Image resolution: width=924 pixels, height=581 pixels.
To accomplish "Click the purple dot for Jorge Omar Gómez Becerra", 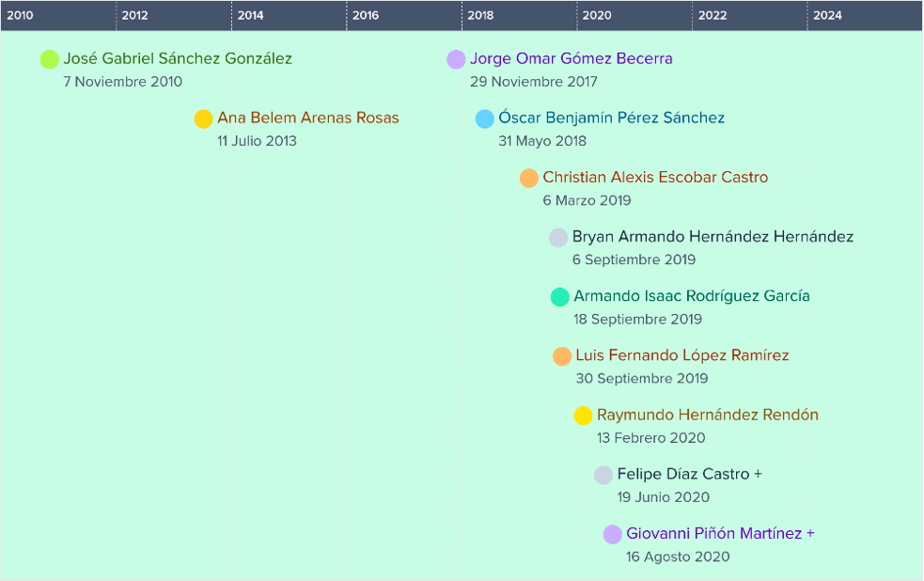I will (x=456, y=59).
